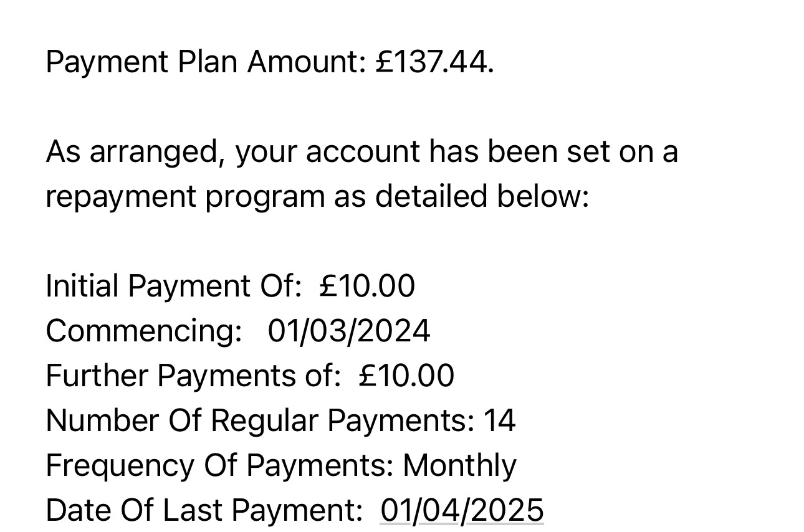Click the Commencing label text
This screenshot has width=804, height=532.
[x=144, y=331]
